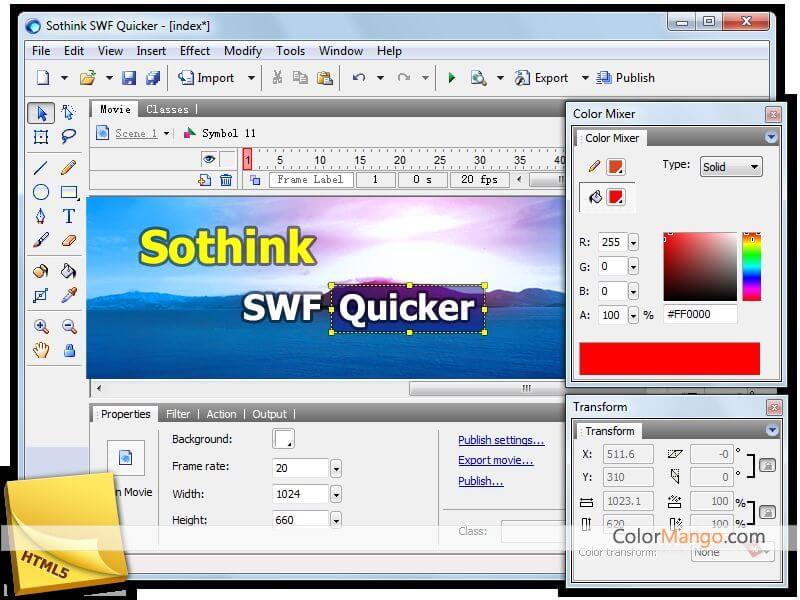Click the Background color swatch
The image size is (800, 600).
click(x=283, y=439)
